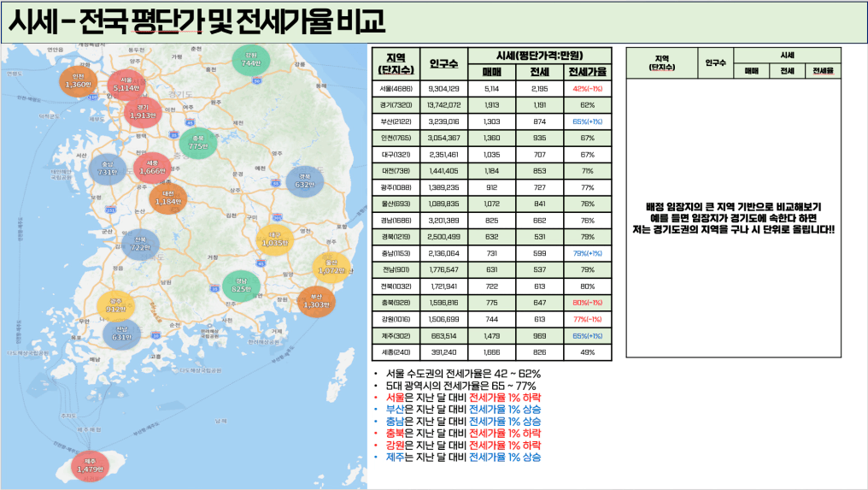Select the 울산(693) table cell

[396, 204]
